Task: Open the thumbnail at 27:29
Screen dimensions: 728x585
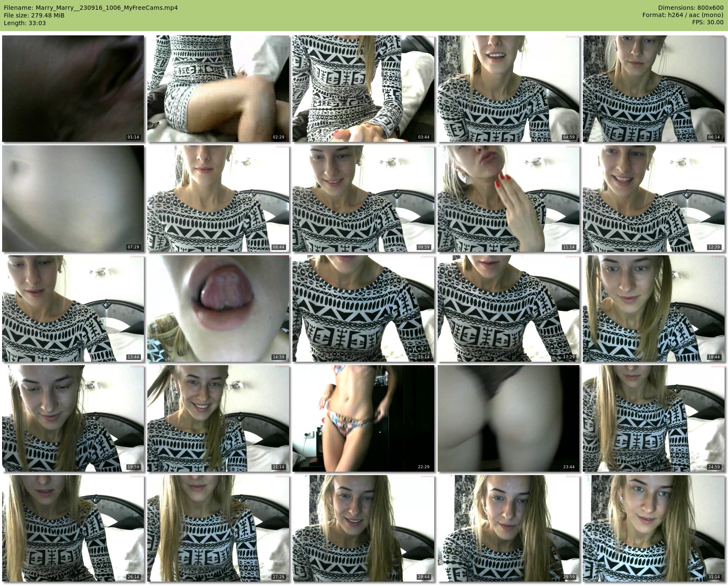Action: 218,528
